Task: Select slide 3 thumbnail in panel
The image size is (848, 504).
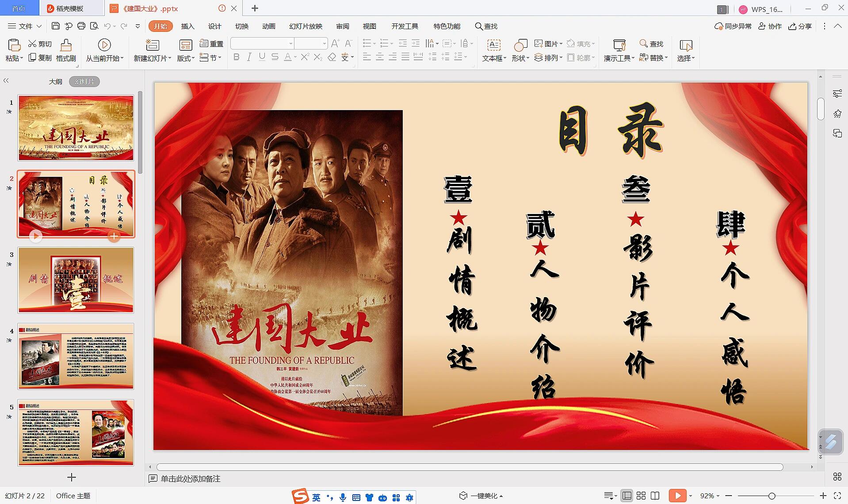Action: 76,280
